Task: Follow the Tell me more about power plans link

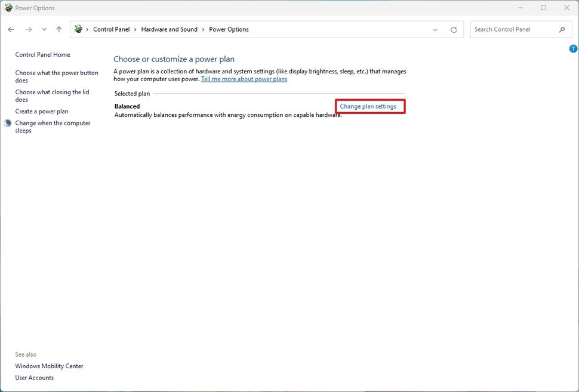Action: [x=244, y=78]
